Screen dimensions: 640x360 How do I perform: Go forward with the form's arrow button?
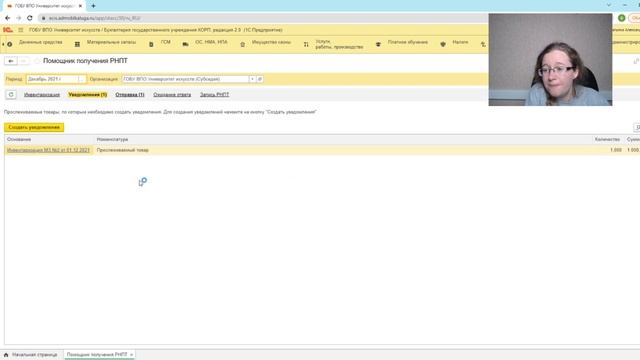(x=24, y=61)
